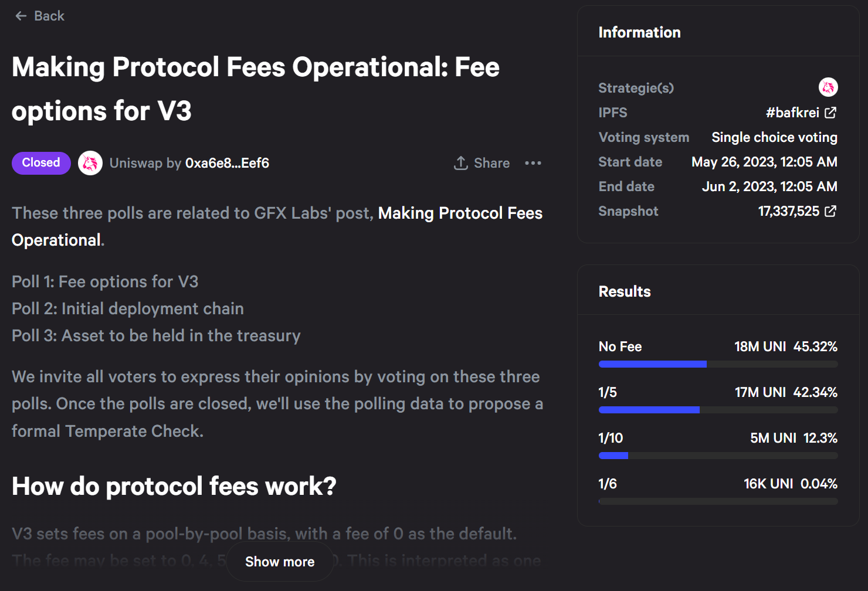Screen dimensions: 868x591
Task: Click the #bafkrei IPFS hash link
Action: [x=792, y=113]
